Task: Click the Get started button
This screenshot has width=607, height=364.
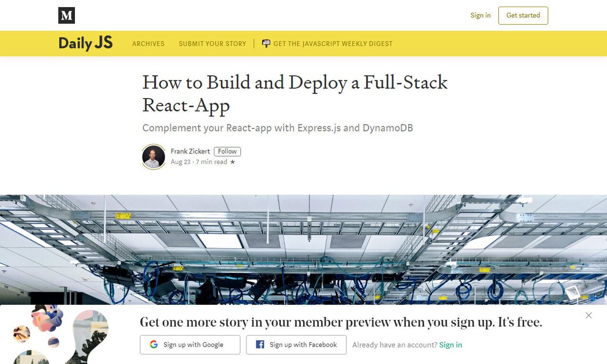Action: (523, 15)
